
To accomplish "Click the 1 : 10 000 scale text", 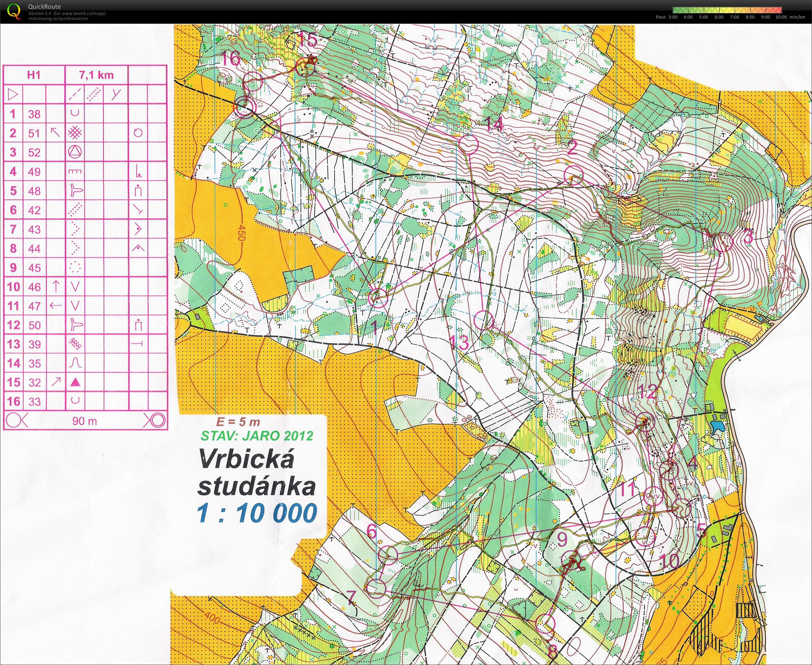I will click(x=257, y=513).
